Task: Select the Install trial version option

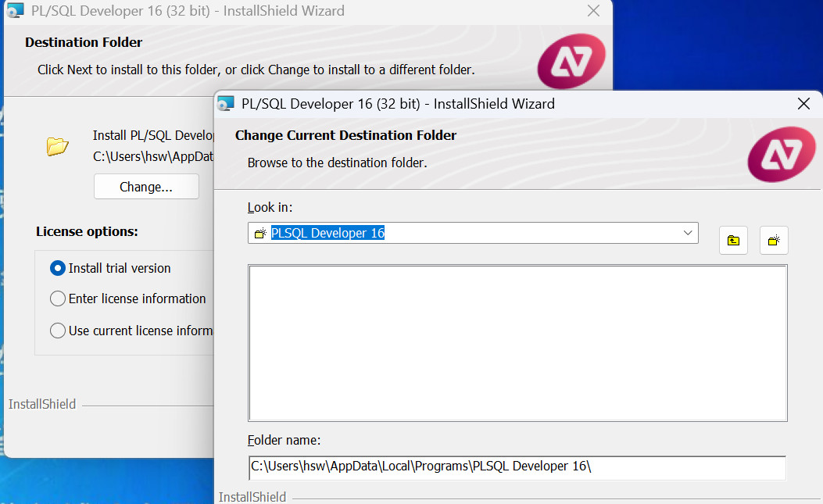Action: [x=58, y=268]
